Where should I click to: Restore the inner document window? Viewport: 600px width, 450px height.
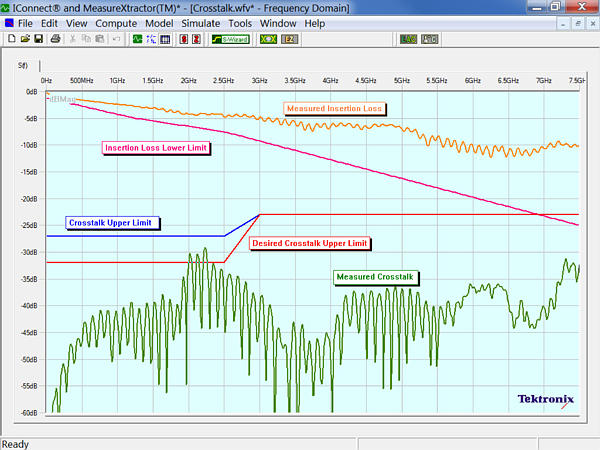point(578,24)
